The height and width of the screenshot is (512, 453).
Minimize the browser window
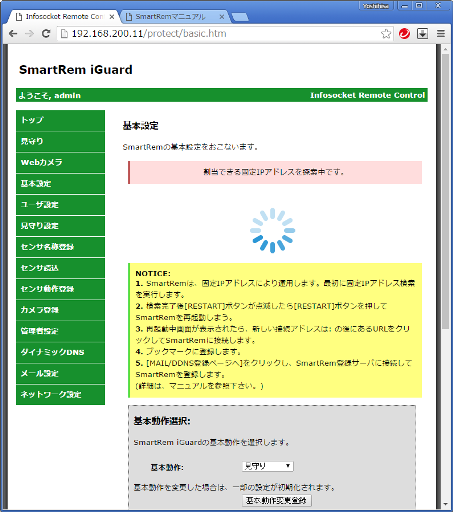tap(404, 6)
